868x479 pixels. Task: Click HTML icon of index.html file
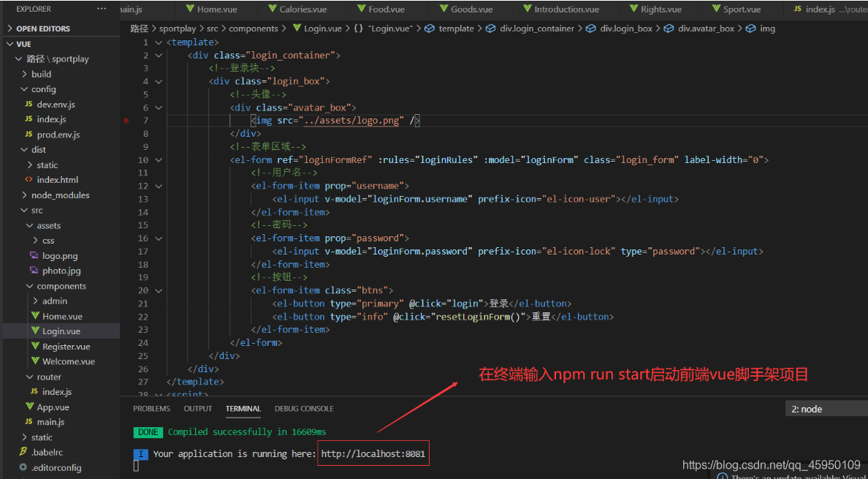(x=28, y=180)
